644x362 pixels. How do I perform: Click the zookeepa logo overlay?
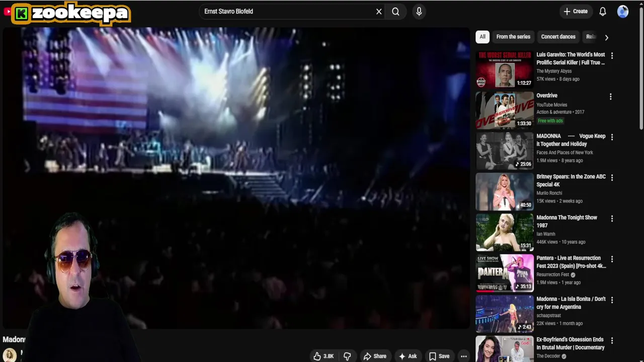coord(71,14)
